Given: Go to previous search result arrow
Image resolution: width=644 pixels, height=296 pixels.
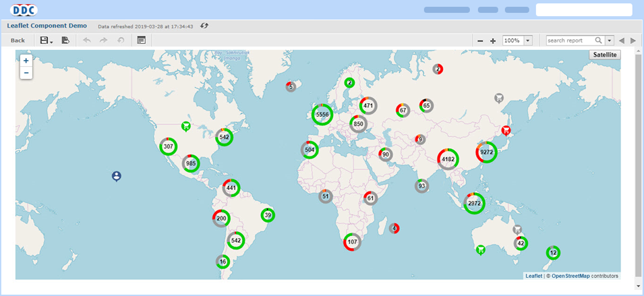Looking at the screenshot, I should pos(622,40).
